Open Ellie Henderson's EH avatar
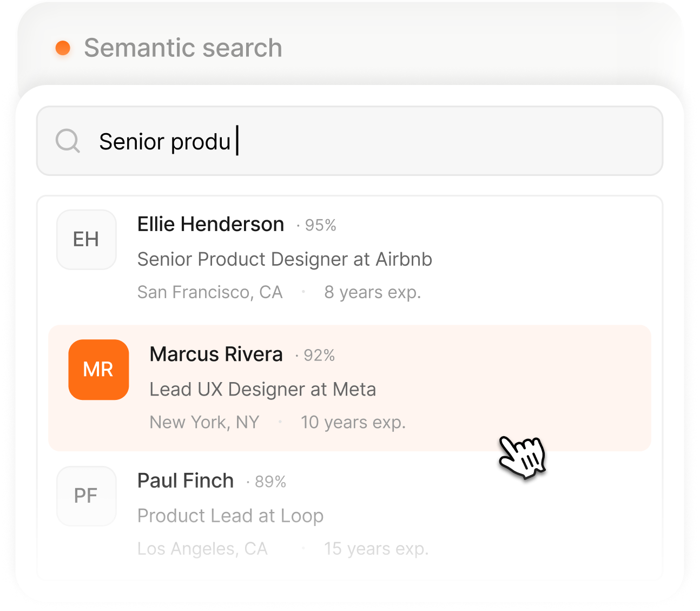Viewport: 700px width, 611px height. point(86,240)
